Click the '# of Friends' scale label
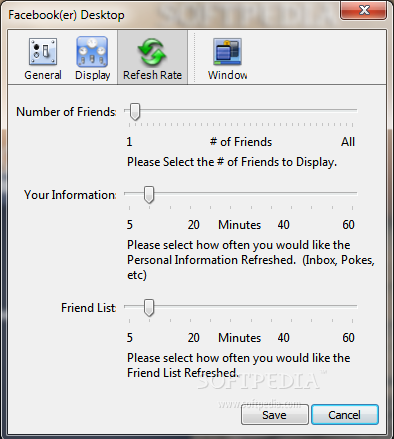Screen dimensions: 394x439 (x=241, y=142)
